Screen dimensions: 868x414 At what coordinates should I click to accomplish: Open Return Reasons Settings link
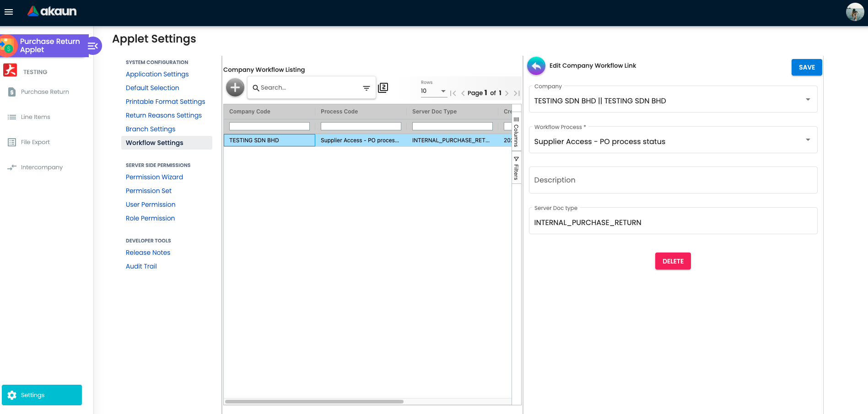pos(163,115)
